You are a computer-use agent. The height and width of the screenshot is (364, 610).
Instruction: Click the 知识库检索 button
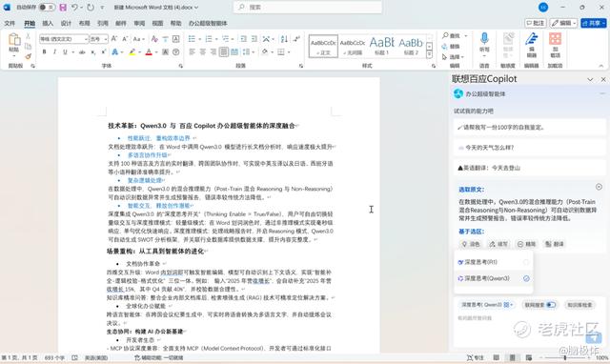(x=579, y=305)
